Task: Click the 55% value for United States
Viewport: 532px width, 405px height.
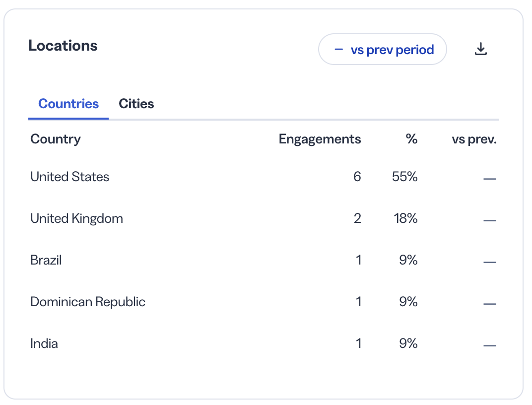Action: pos(405,177)
